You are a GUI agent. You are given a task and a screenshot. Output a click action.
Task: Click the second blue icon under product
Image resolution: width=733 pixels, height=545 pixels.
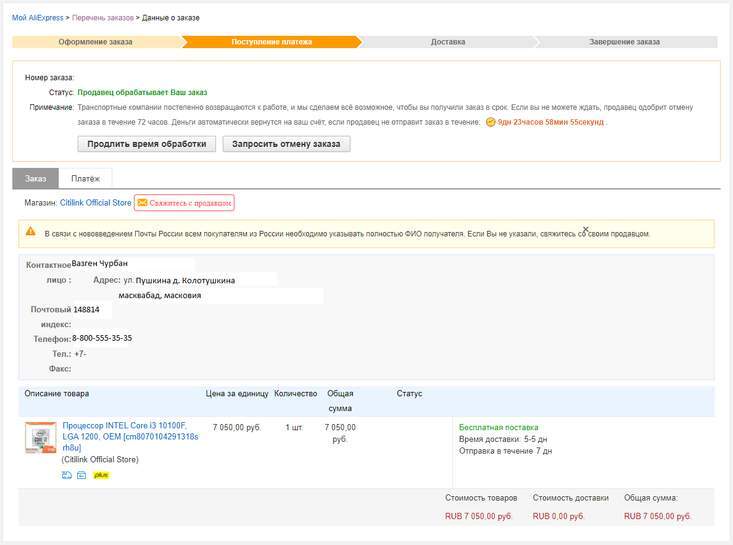click(81, 475)
